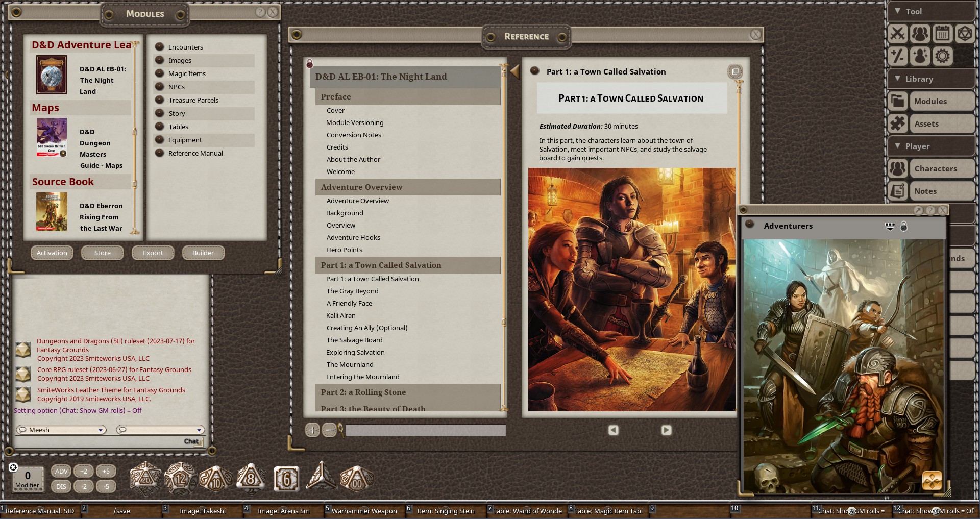
Task: Zoom in Reference text with plus icon
Action: click(312, 430)
